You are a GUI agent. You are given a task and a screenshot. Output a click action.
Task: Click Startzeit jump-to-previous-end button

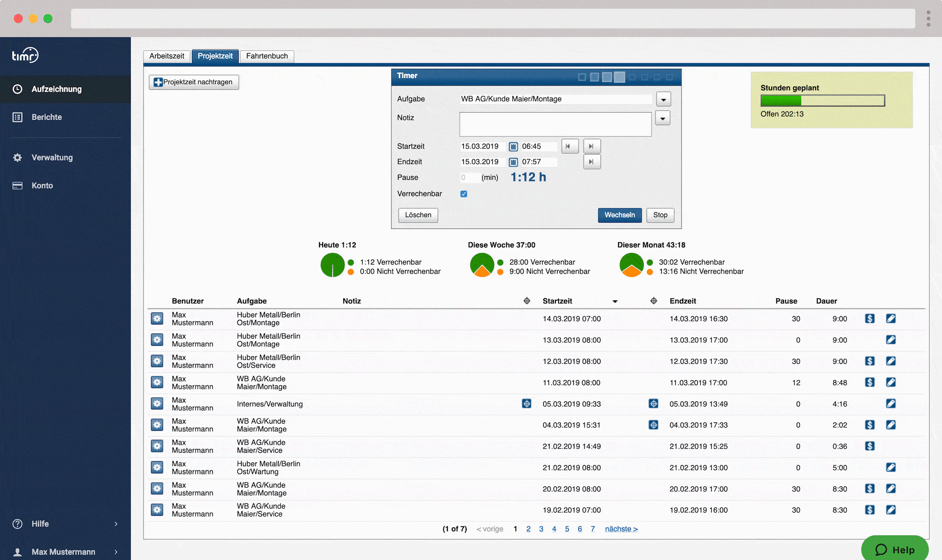(570, 146)
